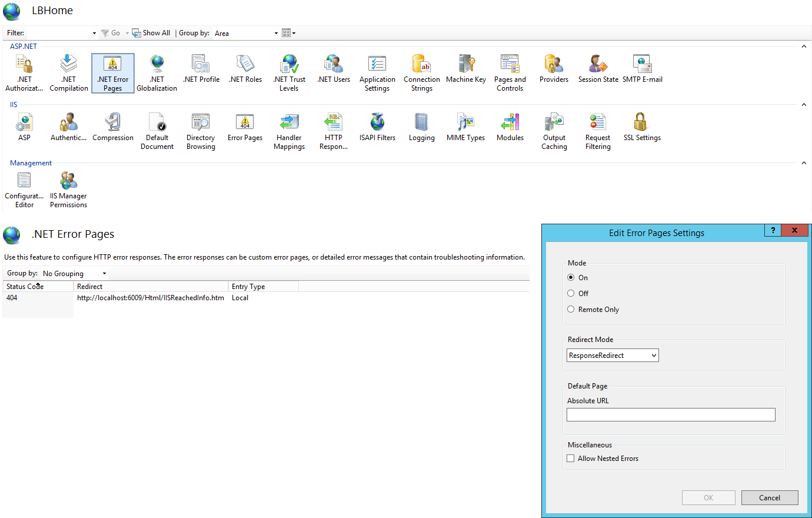Open ISAPI Filters feature

click(377, 128)
